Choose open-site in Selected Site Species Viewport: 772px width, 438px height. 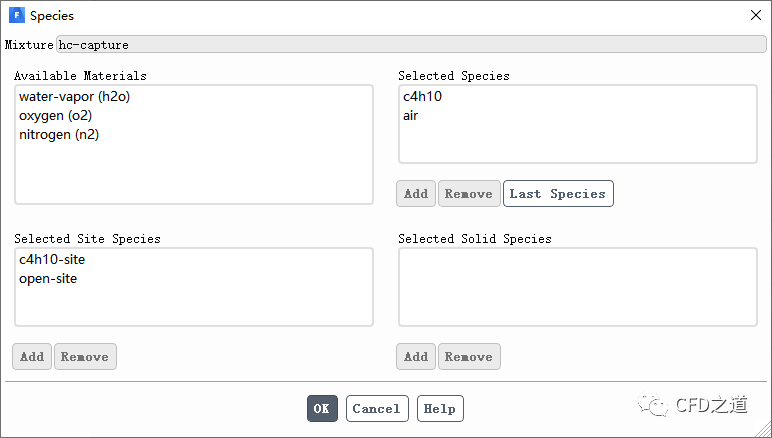[48, 279]
